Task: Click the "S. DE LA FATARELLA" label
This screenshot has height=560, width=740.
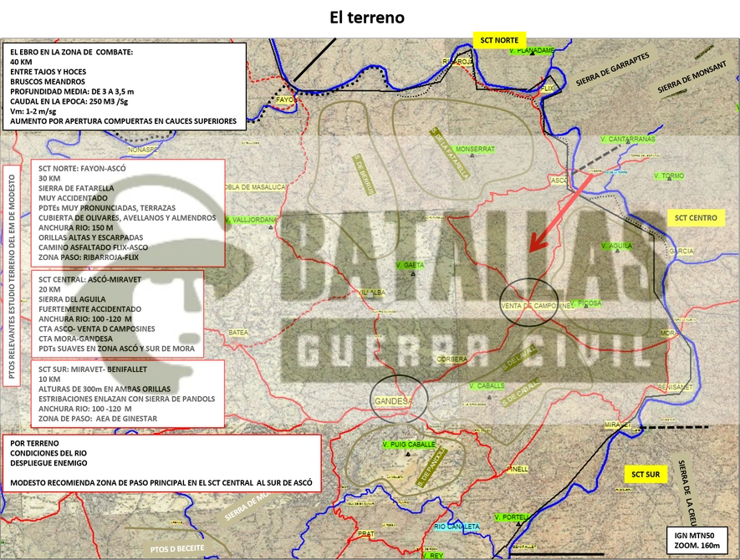Action: pos(449,153)
